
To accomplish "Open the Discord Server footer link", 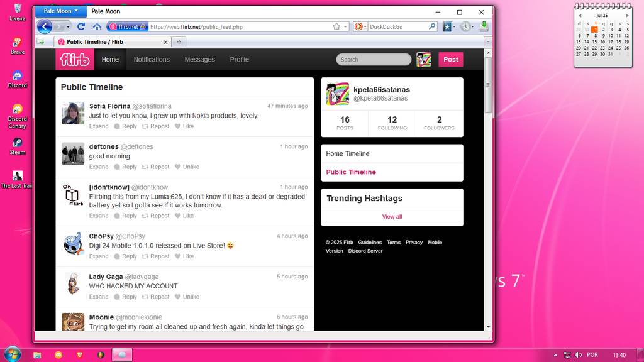I will click(365, 251).
